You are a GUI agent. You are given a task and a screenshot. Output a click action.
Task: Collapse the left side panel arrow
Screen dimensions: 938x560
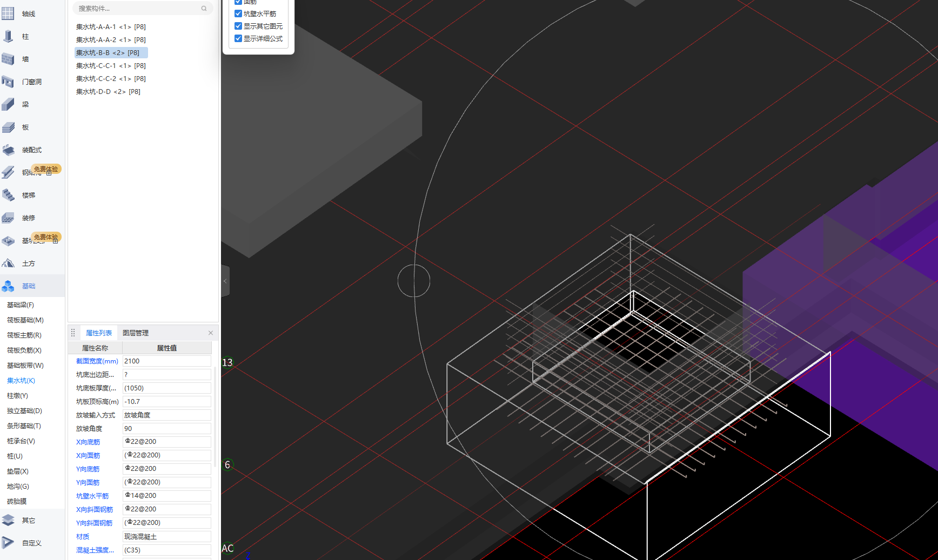click(x=225, y=281)
